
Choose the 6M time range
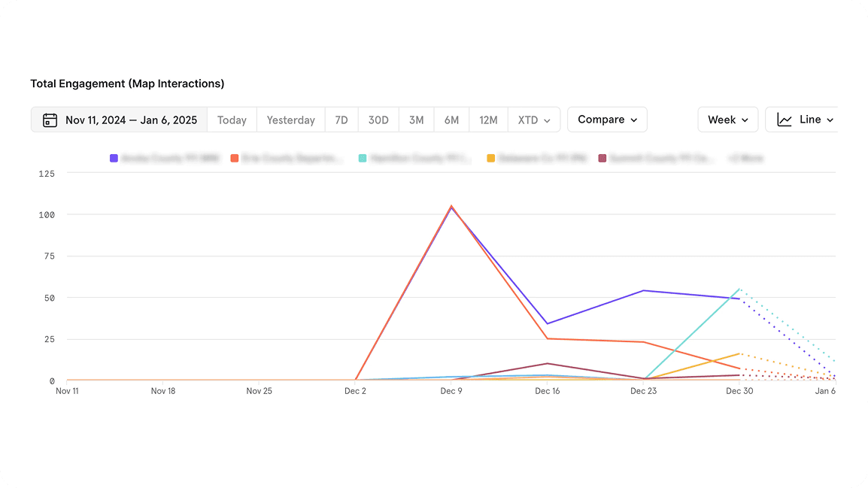coord(451,120)
